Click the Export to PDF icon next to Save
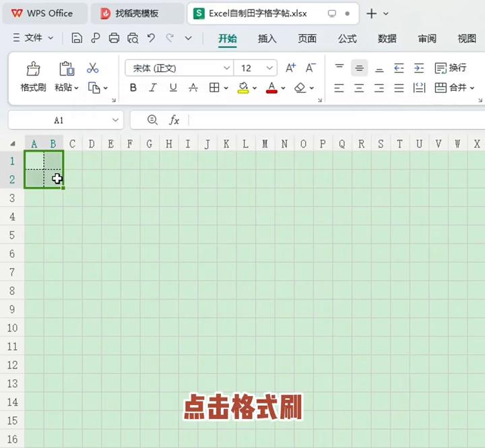The image size is (485, 448). [95, 38]
